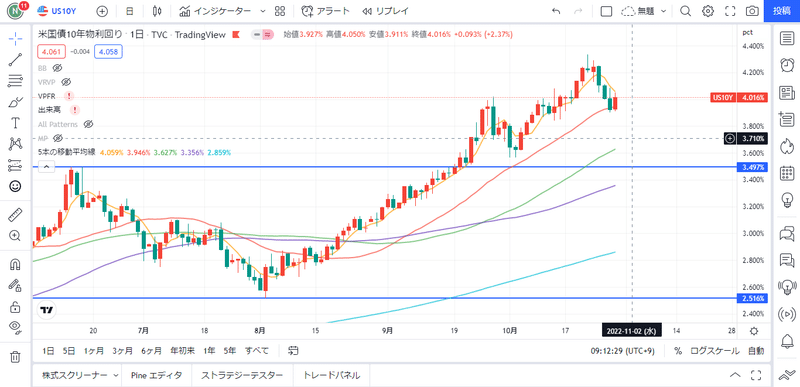Viewport: 800px width, 387px height.
Task: Open the go to date picker
Action: (x=293, y=351)
